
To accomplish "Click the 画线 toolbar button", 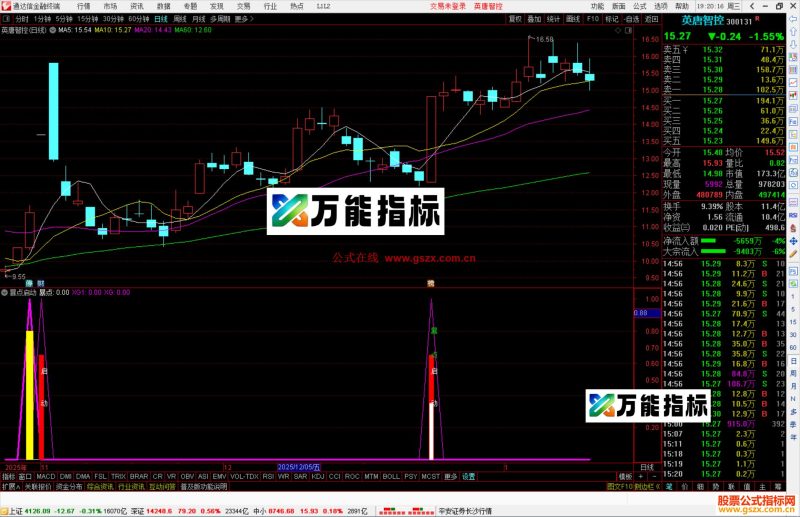I will point(573,19).
